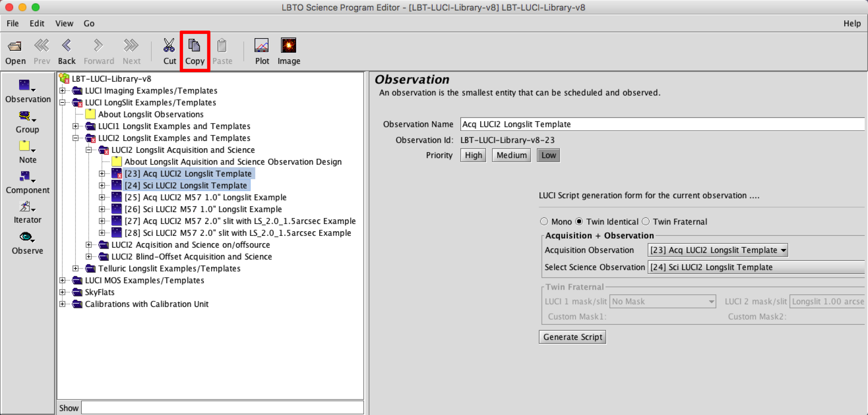This screenshot has width=868, height=415.
Task: Click the Show text field below tree
Action: [x=223, y=408]
